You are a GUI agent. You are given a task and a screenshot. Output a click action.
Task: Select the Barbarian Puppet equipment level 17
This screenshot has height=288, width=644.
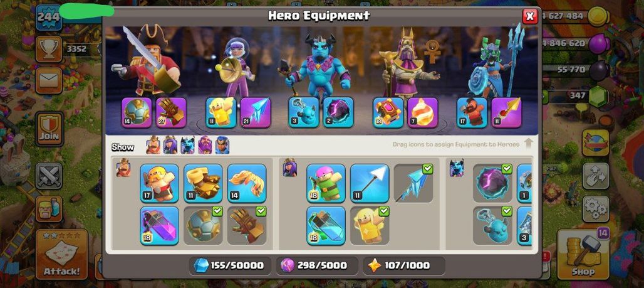tap(159, 183)
